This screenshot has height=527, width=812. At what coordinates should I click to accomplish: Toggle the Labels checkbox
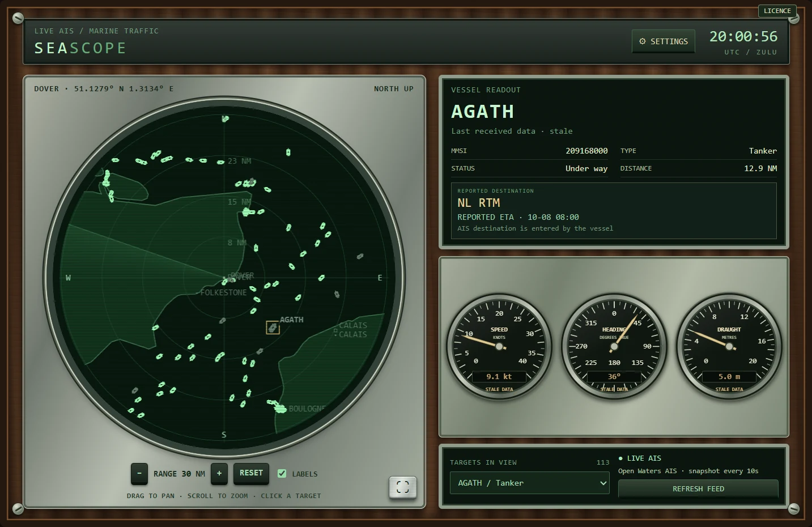coord(282,474)
